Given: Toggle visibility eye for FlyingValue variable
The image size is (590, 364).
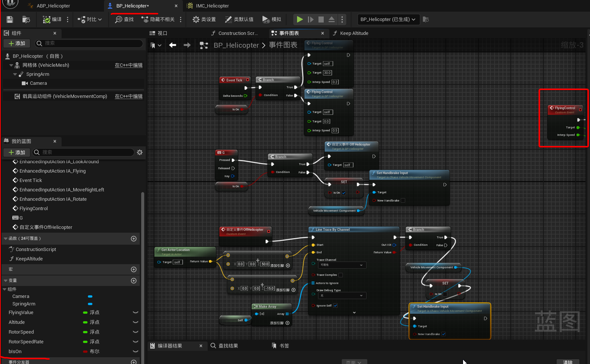Looking at the screenshot, I should tap(136, 313).
